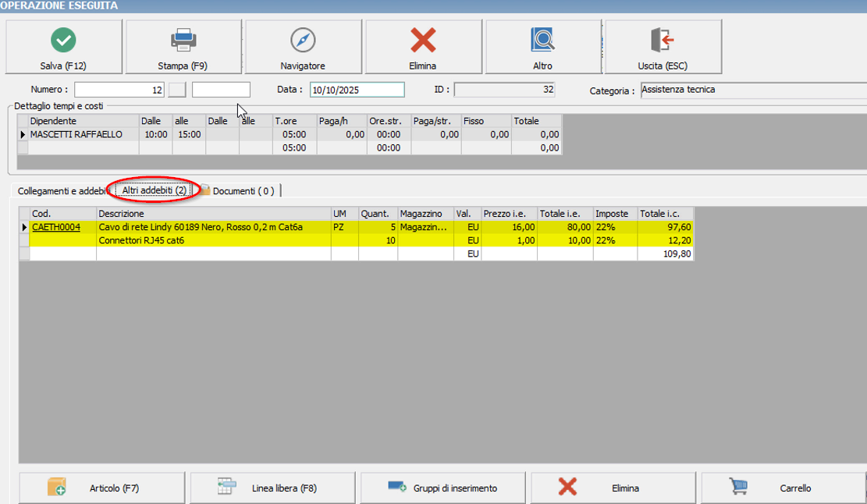Exit via the Uscita (ESC) door icon
The image size is (867, 504).
(662, 40)
